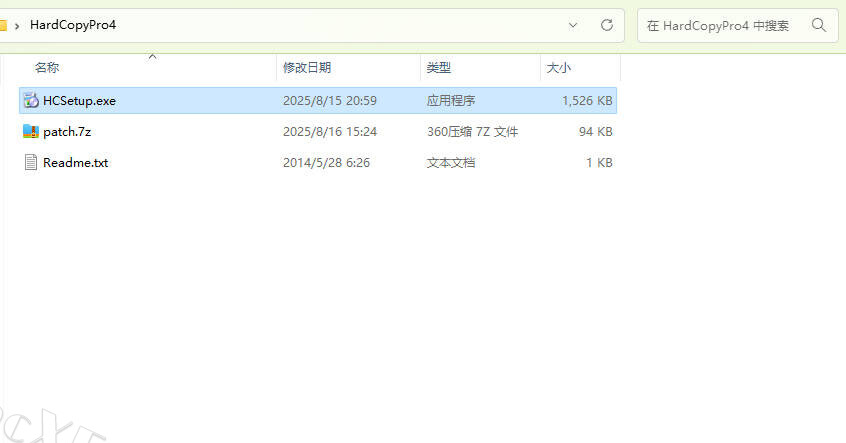Screen dimensions: 846x443
Task: Click the date 2025/8/16 15:24
Action: [x=330, y=132]
